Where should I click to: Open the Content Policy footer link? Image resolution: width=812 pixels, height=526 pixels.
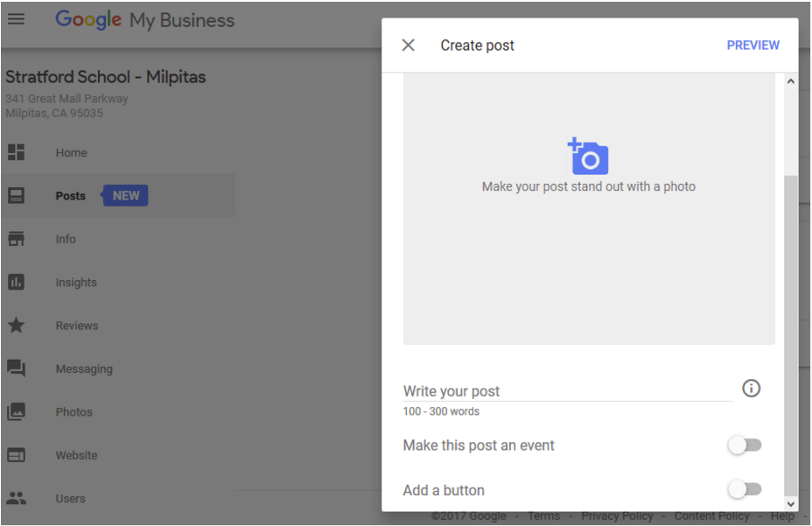click(711, 516)
